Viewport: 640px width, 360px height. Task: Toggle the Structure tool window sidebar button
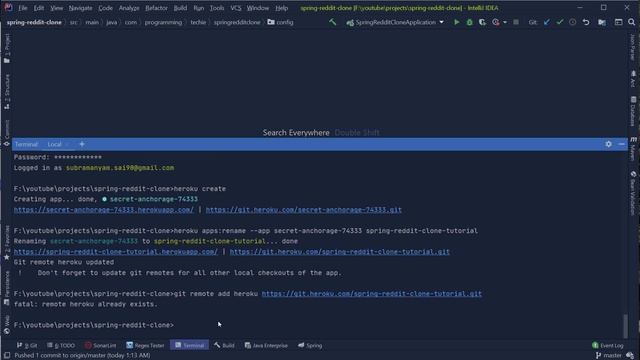[7, 91]
